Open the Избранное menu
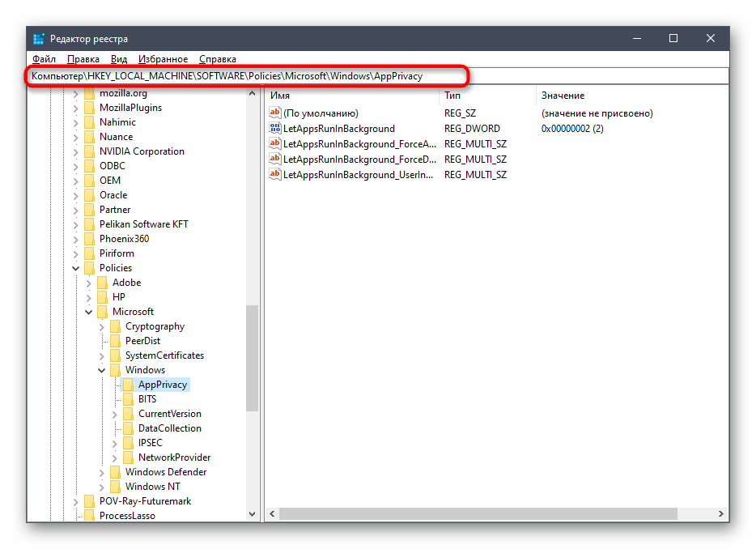This screenshot has width=756, height=549. click(163, 59)
